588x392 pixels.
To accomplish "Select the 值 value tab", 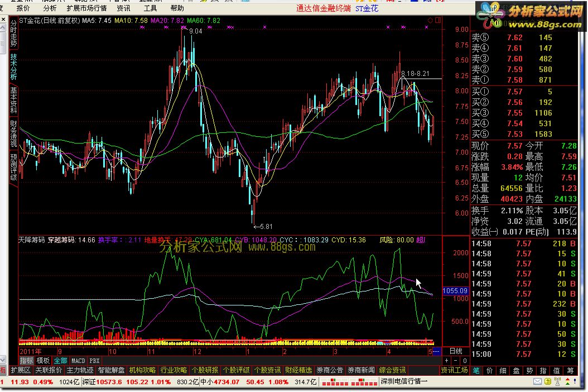I will (x=557, y=371).
